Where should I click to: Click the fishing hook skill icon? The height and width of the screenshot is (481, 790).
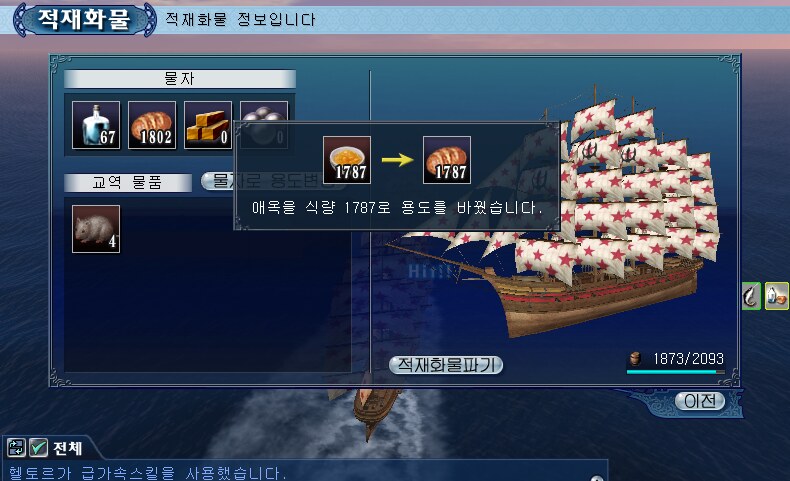[751, 296]
